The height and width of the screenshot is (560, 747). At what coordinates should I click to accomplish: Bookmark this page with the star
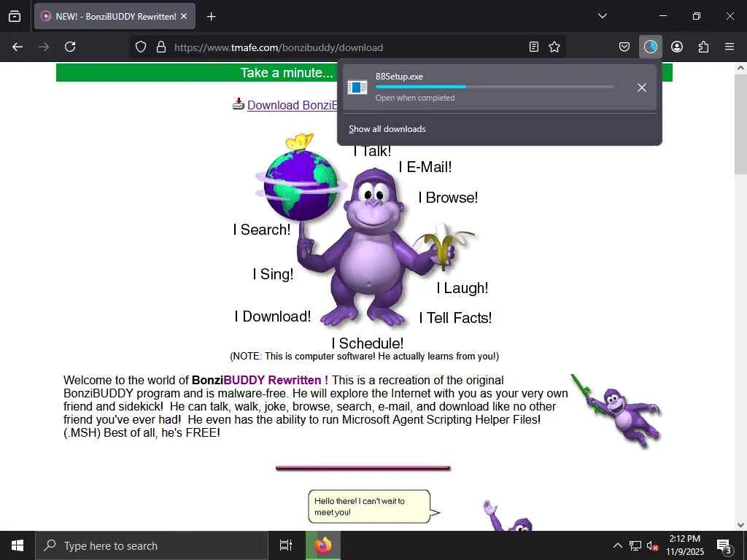[x=554, y=47]
